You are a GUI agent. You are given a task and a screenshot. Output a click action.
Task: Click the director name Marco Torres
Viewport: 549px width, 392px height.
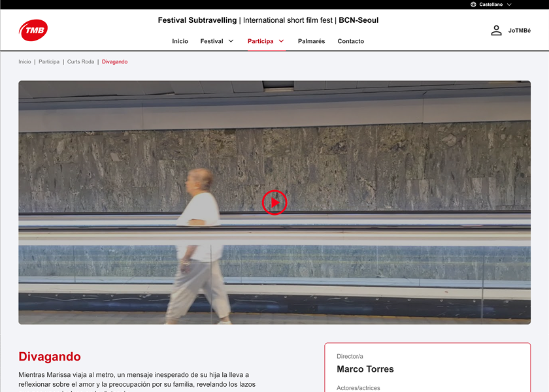(365, 369)
